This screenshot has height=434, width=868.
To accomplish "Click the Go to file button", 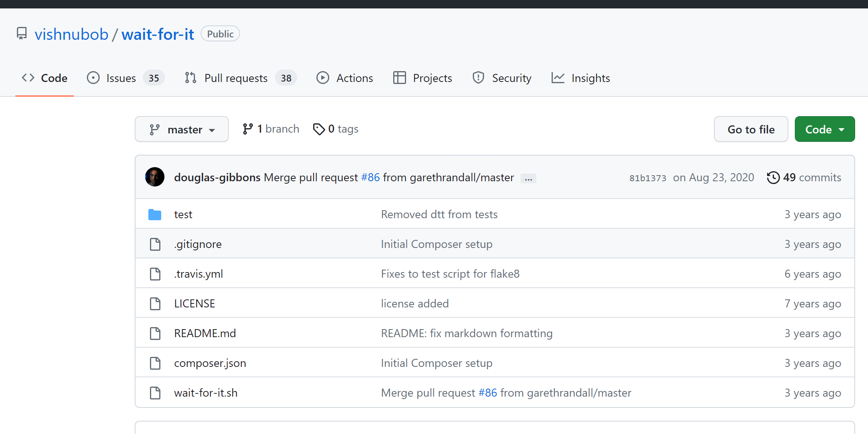I will point(751,129).
